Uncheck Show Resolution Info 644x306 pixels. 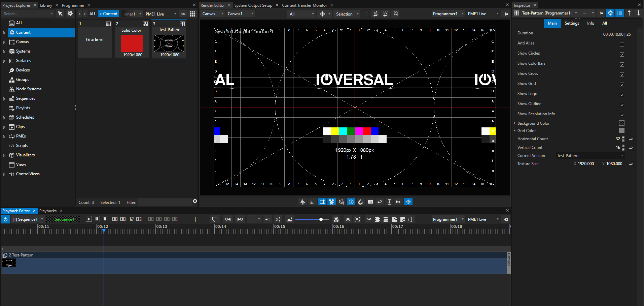[x=622, y=115]
